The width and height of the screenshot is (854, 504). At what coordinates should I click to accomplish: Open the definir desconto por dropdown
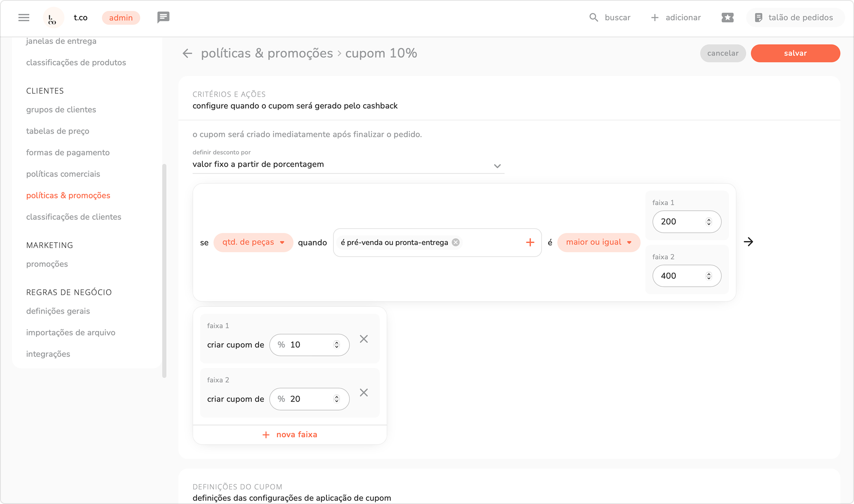point(348,165)
